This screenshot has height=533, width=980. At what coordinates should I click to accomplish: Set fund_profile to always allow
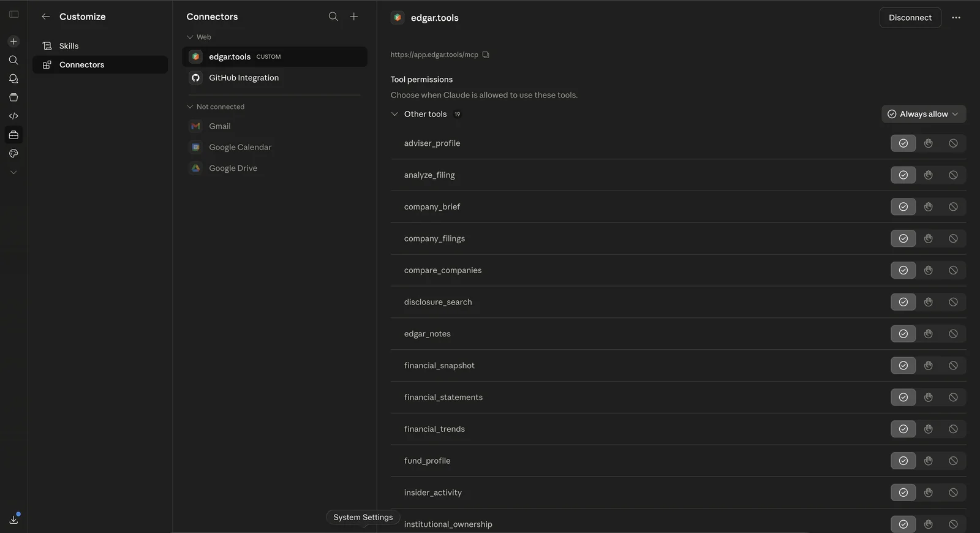tap(903, 461)
